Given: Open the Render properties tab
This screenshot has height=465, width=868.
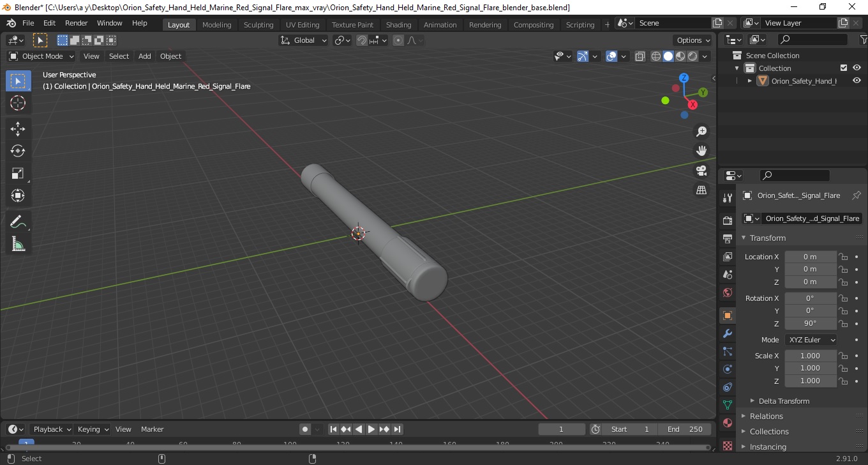Looking at the screenshot, I should click(x=728, y=220).
